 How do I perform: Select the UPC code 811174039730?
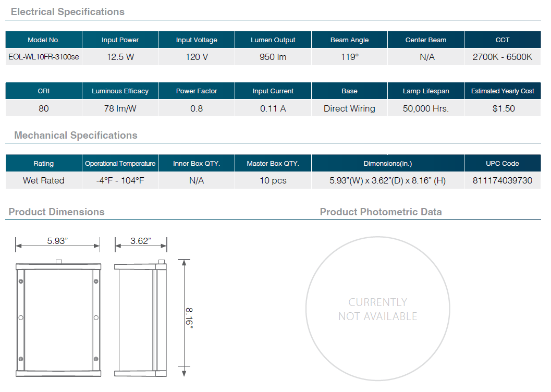coord(503,180)
